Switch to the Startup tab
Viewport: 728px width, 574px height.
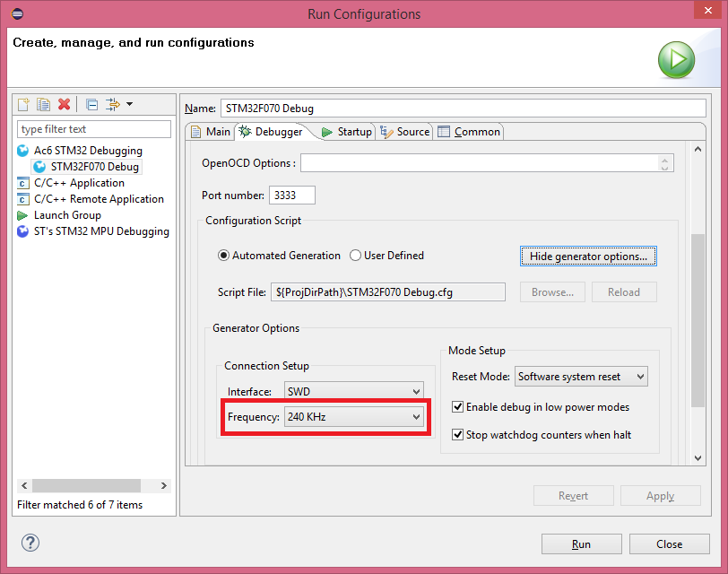coord(346,132)
